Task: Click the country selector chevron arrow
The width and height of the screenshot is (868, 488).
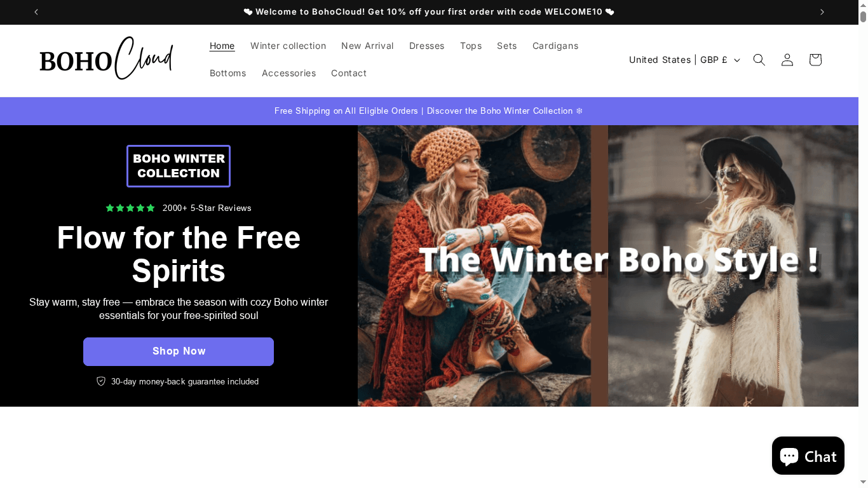Action: pyautogui.click(x=736, y=60)
